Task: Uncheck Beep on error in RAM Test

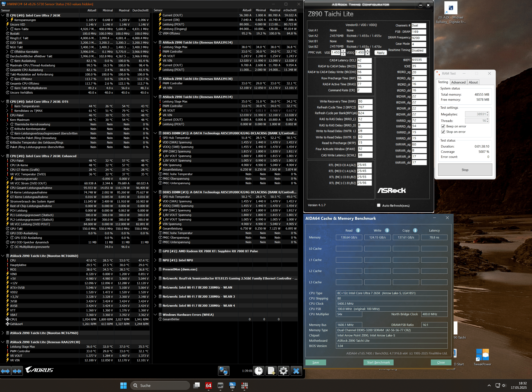Action: pyautogui.click(x=443, y=126)
